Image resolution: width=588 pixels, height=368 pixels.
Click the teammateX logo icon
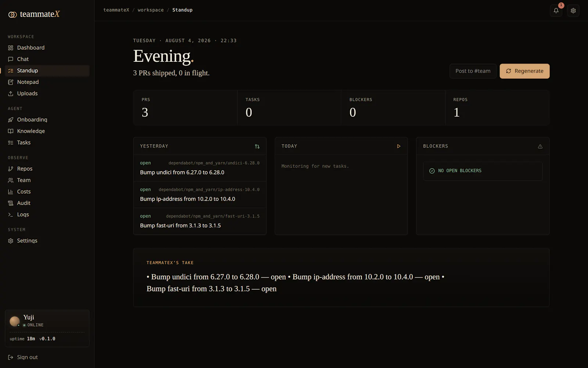pyautogui.click(x=12, y=15)
